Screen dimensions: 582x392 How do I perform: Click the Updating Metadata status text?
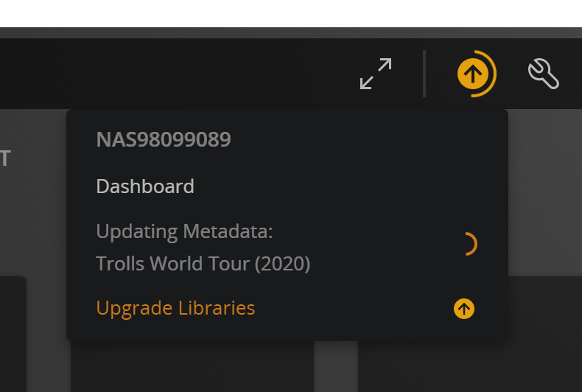point(184,231)
